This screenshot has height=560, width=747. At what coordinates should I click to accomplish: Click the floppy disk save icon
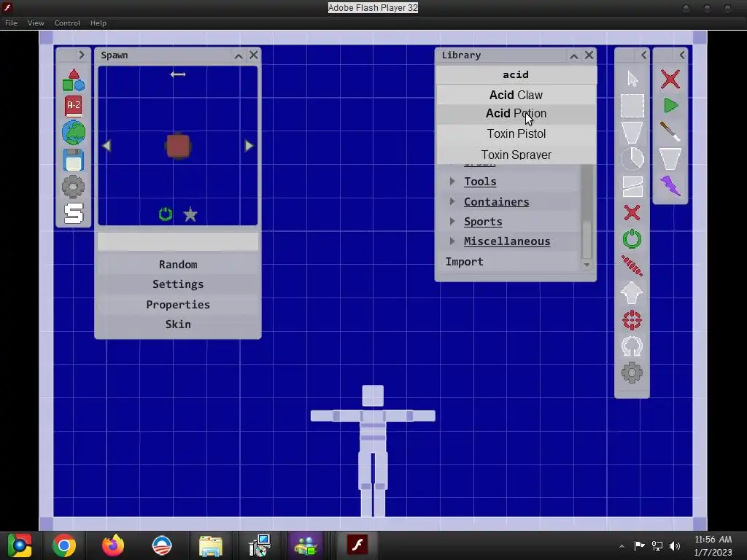pyautogui.click(x=74, y=160)
